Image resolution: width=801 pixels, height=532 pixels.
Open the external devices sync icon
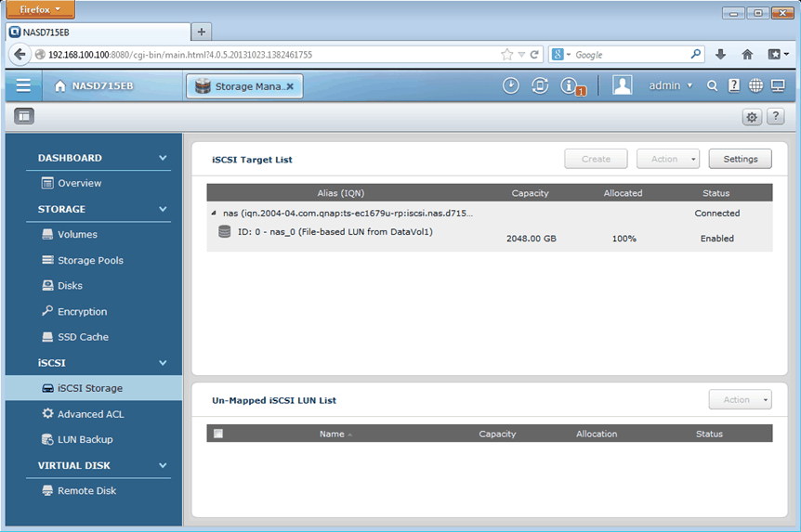coord(540,85)
